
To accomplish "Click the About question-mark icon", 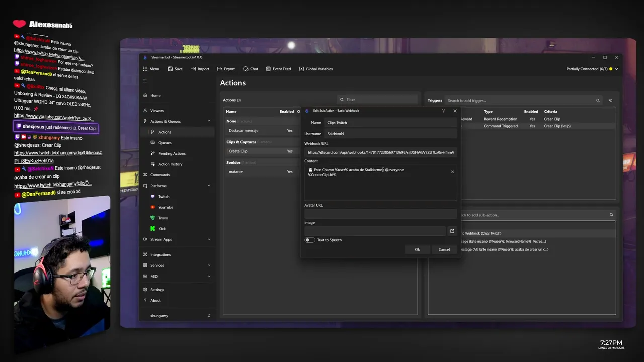I will (x=145, y=300).
